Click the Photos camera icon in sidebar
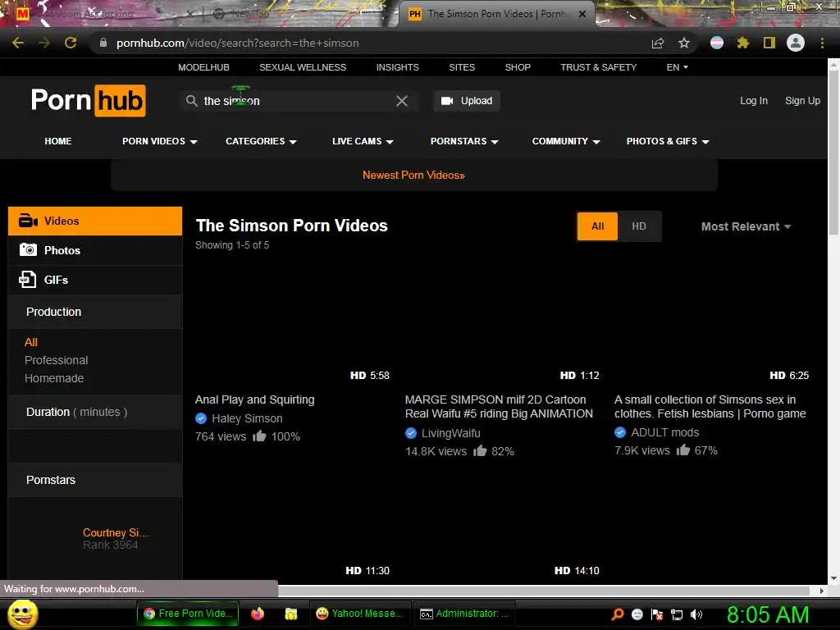Image resolution: width=840 pixels, height=630 pixels. (x=28, y=250)
